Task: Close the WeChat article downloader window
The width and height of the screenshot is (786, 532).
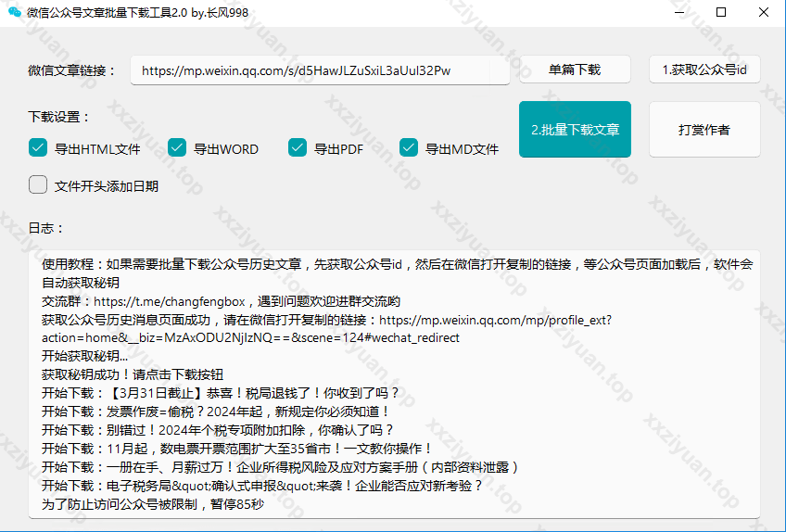Action: pos(764,13)
